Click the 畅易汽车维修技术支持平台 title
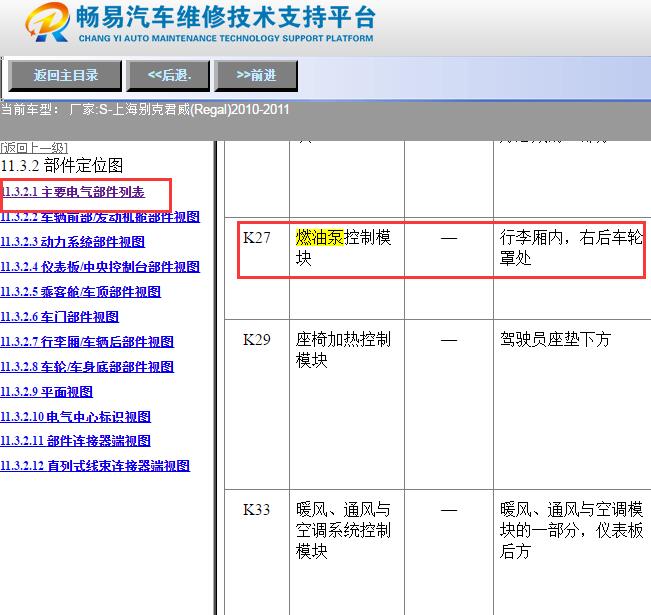The height and width of the screenshot is (615, 651). [x=226, y=17]
